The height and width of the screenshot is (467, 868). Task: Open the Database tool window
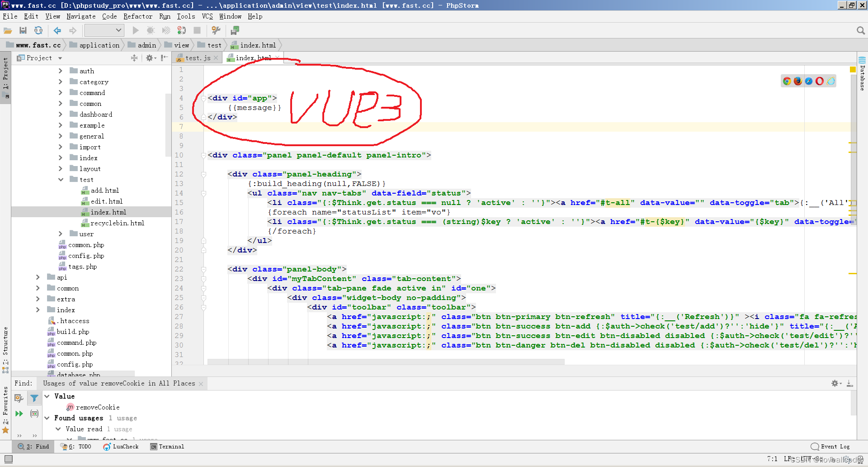pos(862,73)
